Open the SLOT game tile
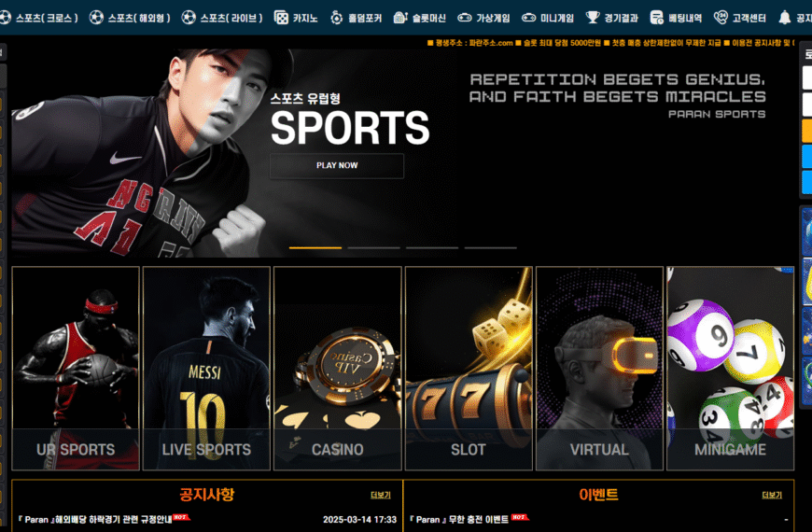This screenshot has width=812, height=532. tap(469, 369)
